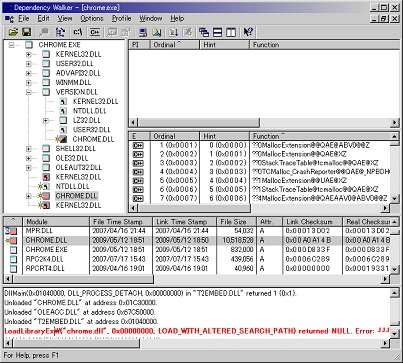Sort module list by Module column
Viewport: 403px width, 363px height.
tap(56, 222)
